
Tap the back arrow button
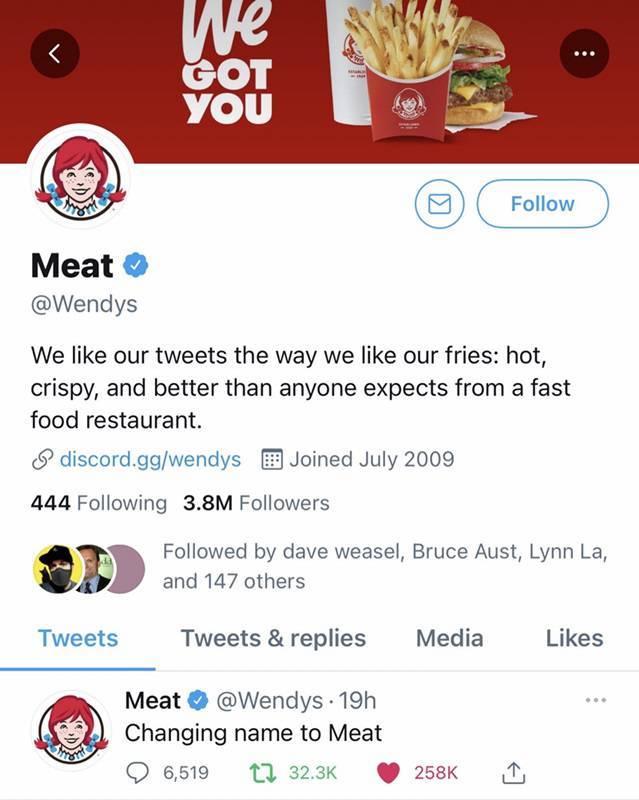coord(55,55)
